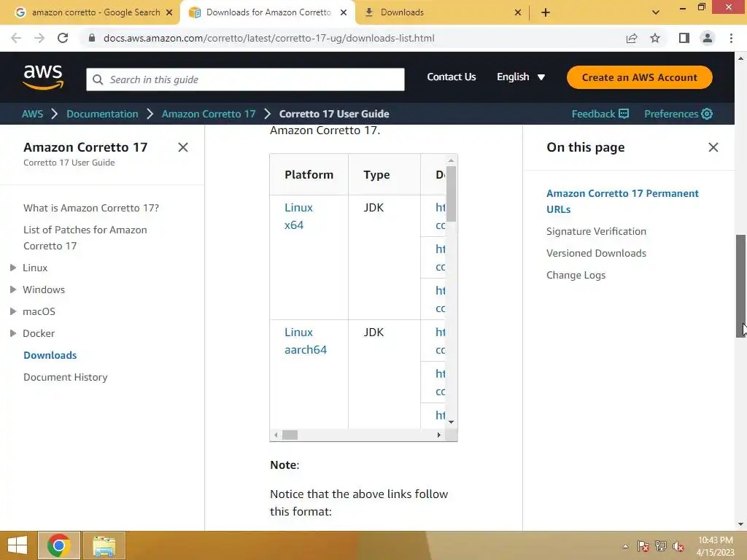The width and height of the screenshot is (747, 560).
Task: Click Chrome icon in the taskbar
Action: tap(59, 545)
